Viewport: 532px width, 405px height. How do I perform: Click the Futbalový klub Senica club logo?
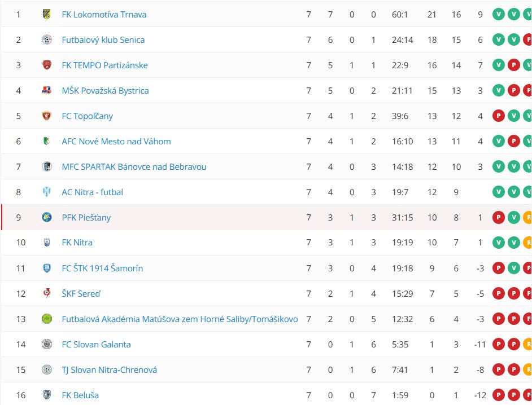click(x=47, y=39)
